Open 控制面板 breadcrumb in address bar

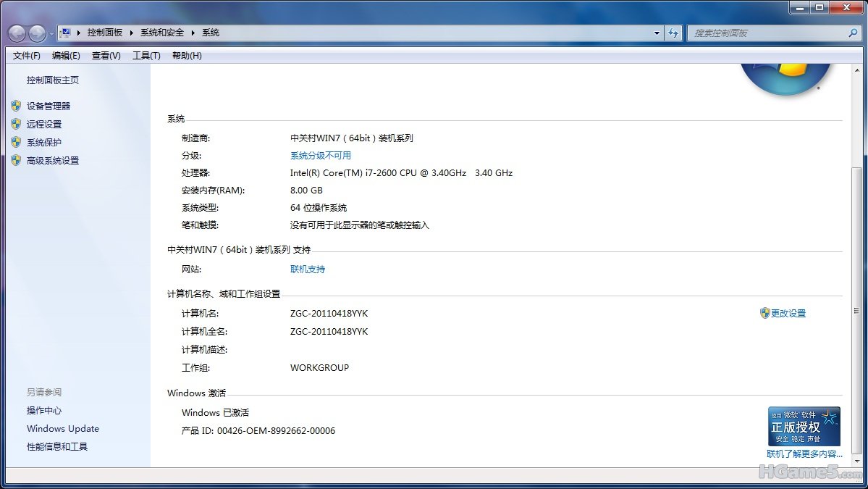[105, 33]
